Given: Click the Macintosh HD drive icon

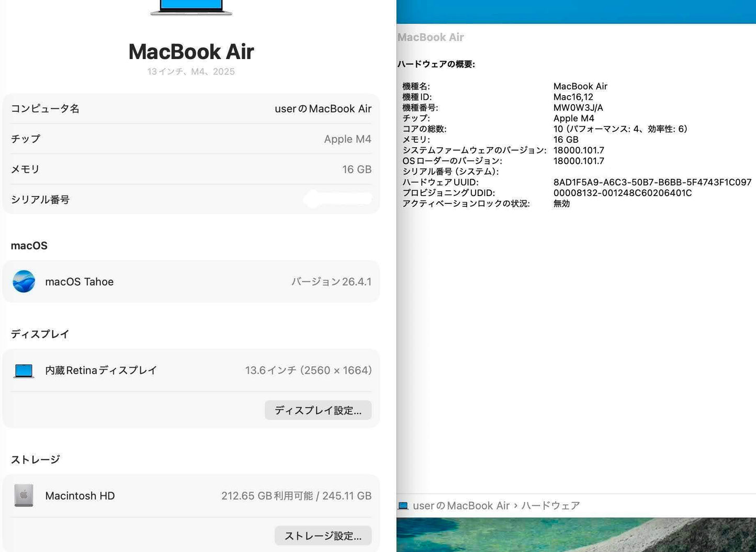Looking at the screenshot, I should (x=24, y=496).
